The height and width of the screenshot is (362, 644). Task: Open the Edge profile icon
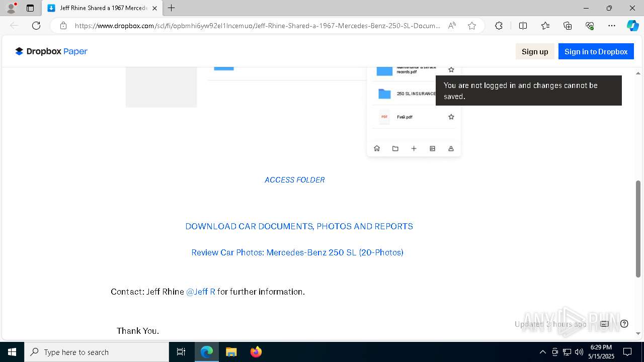coord(11,8)
